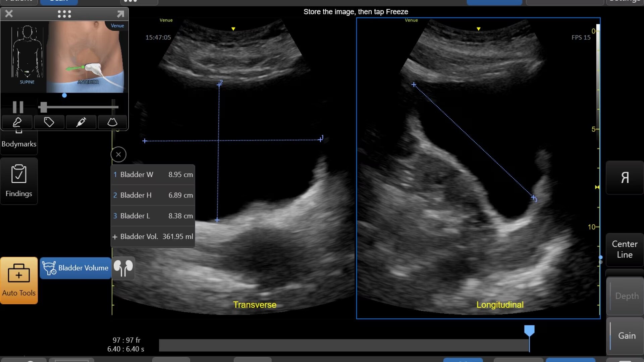
Task: Expand the Bladder Vol. plus entry
Action: click(x=115, y=237)
